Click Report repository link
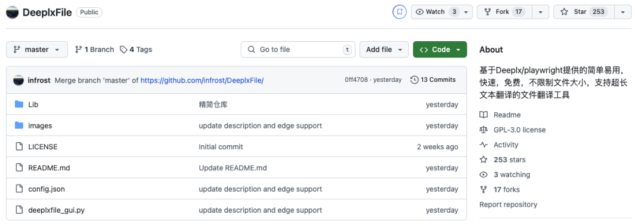The image size is (644, 224). click(508, 204)
